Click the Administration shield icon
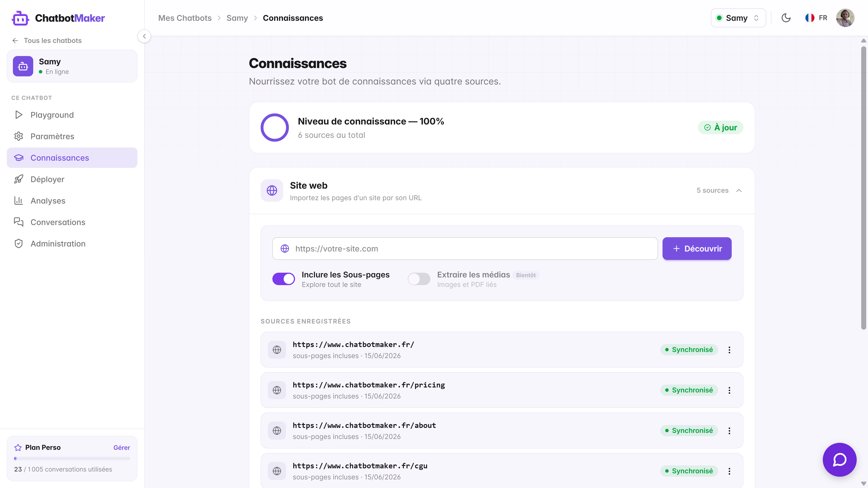This screenshot has width=868, height=488. pyautogui.click(x=19, y=244)
